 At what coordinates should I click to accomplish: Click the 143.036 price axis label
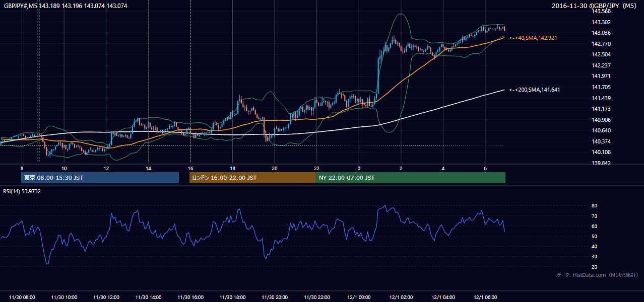point(601,33)
